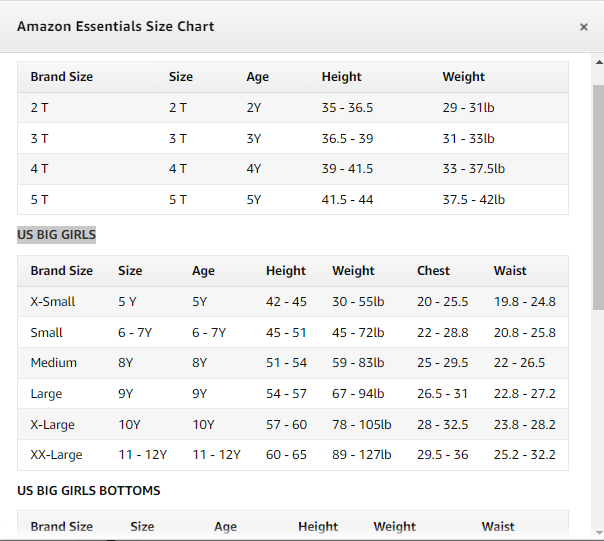Screen dimensions: 604x541
Task: Click the Chest column header
Action: pyautogui.click(x=433, y=270)
